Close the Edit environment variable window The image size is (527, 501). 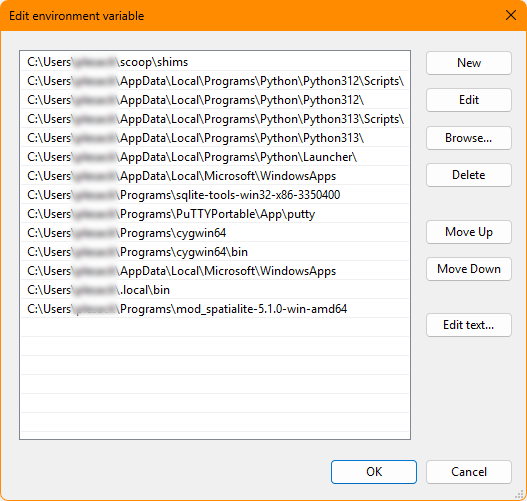[511, 15]
